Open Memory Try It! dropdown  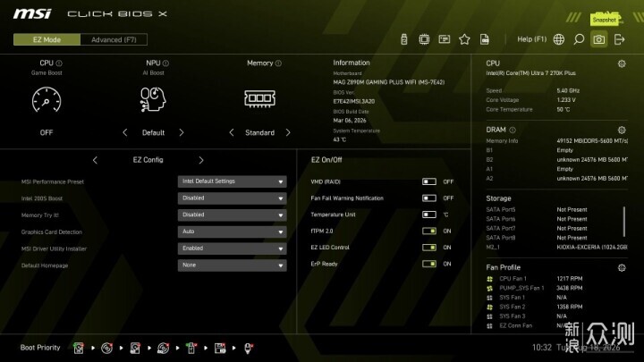(x=232, y=215)
